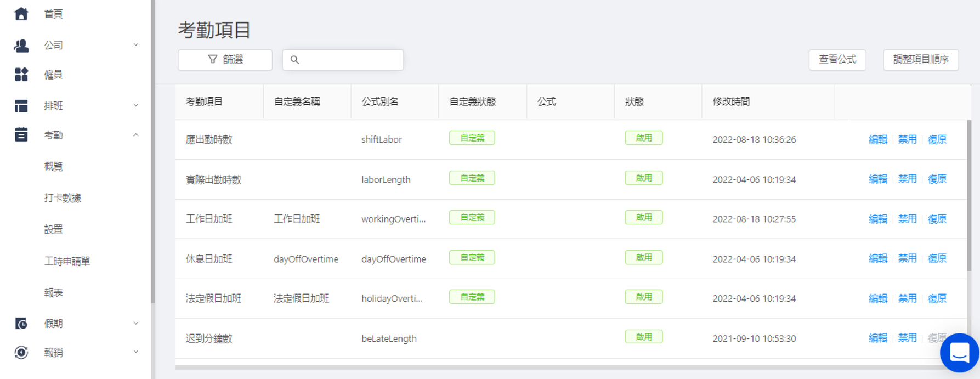This screenshot has height=379, width=980.
Task: Open the home icon in sidebar
Action: coord(21,14)
